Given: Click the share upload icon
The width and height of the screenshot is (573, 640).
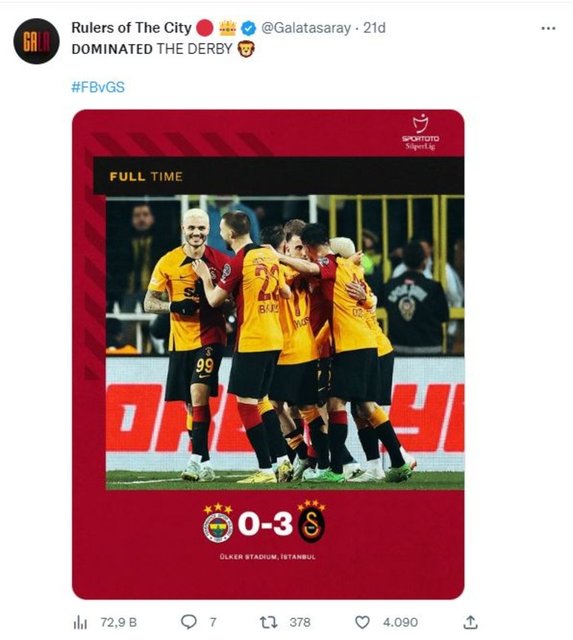Looking at the screenshot, I should [470, 622].
